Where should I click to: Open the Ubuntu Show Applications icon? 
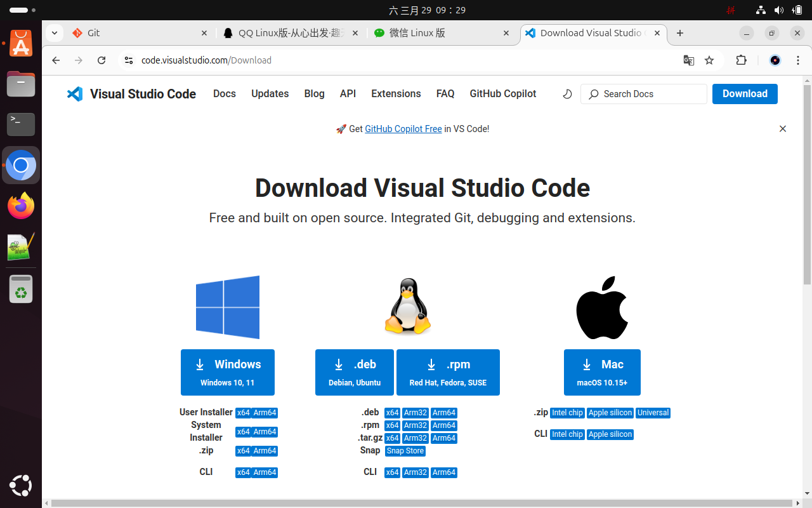[x=21, y=486]
